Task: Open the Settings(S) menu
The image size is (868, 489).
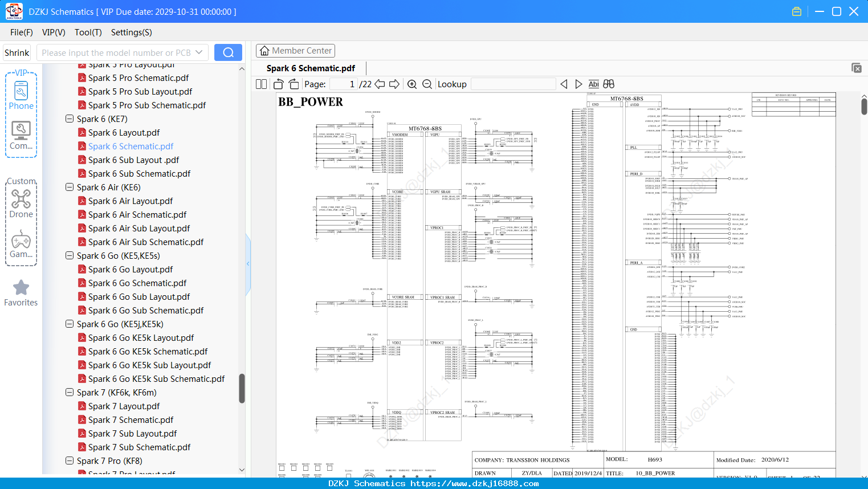Action: point(132,32)
